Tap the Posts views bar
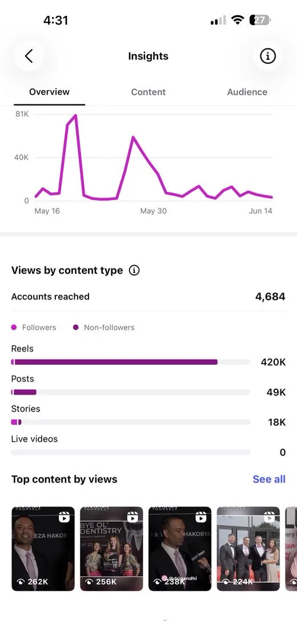The width and height of the screenshot is (297, 644). pos(131,392)
